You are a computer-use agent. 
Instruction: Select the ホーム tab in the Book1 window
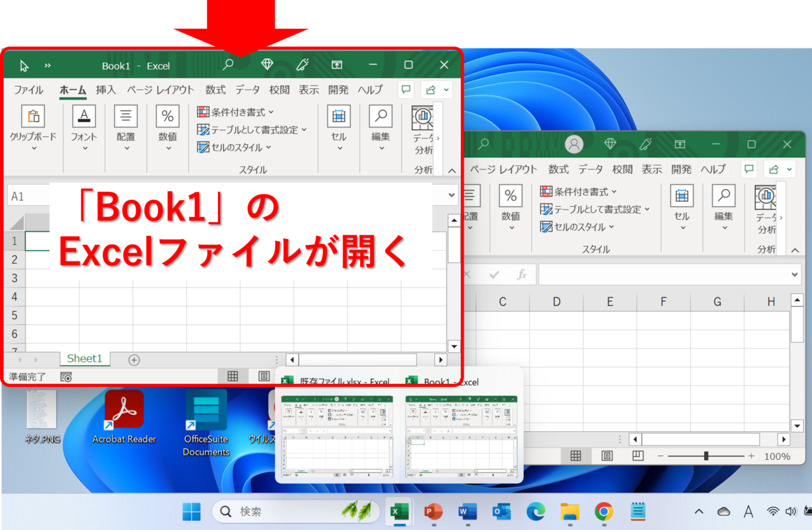click(73, 90)
